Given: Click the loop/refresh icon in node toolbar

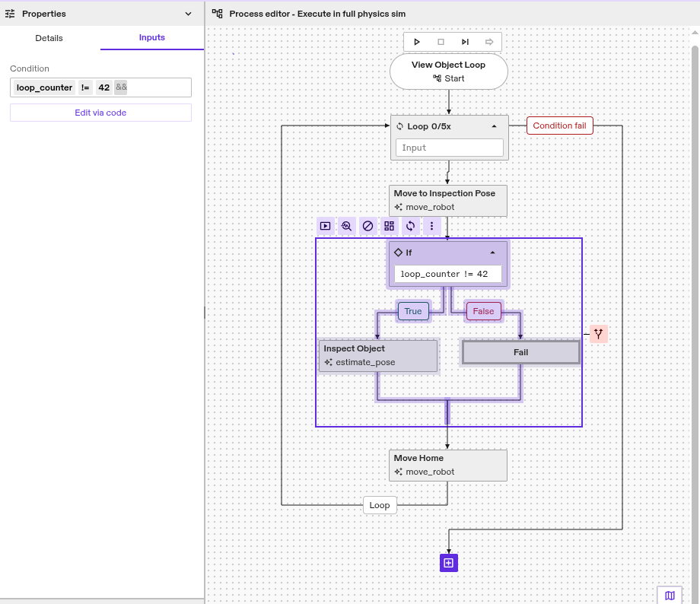Looking at the screenshot, I should (x=411, y=226).
